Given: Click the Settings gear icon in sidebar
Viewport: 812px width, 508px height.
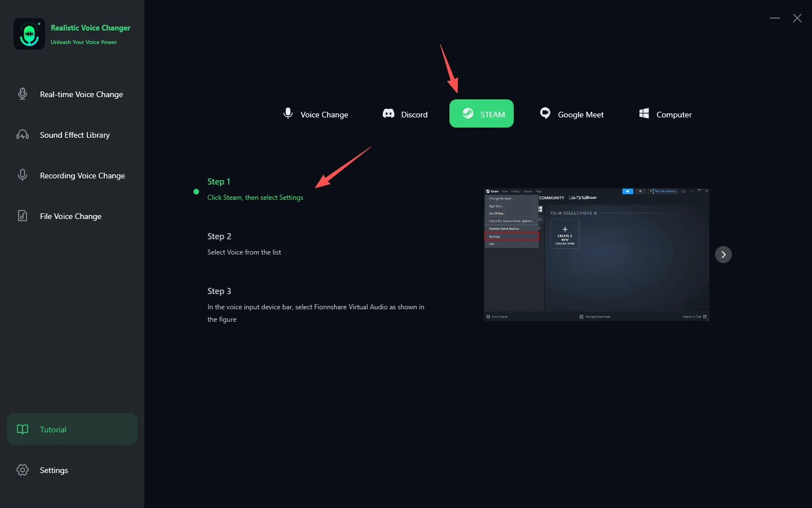Looking at the screenshot, I should pyautogui.click(x=23, y=470).
